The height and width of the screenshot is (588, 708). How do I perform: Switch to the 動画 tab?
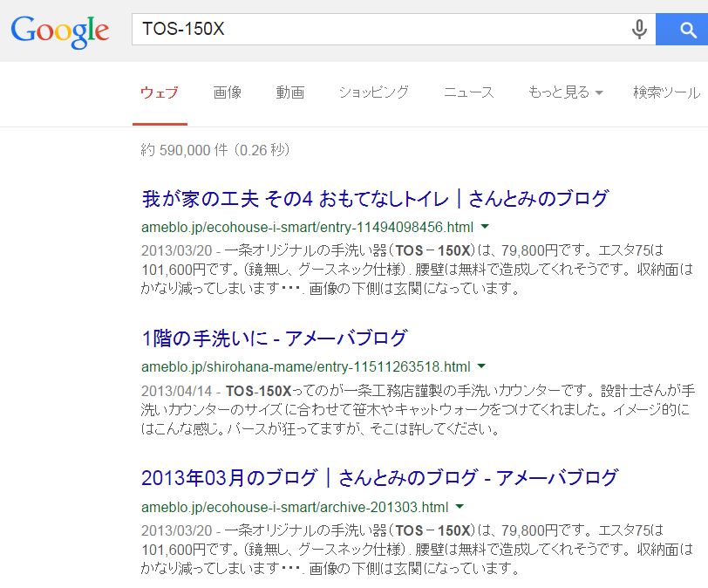289,92
